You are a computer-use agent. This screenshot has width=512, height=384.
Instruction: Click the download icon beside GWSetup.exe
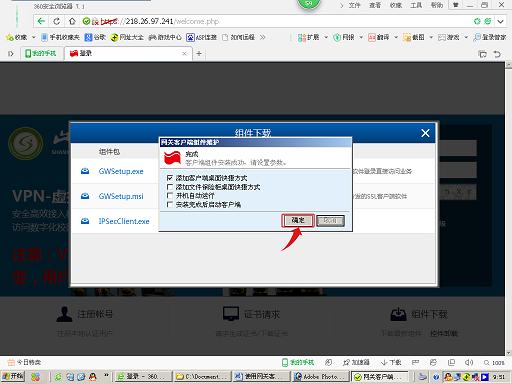pyautogui.click(x=85, y=171)
